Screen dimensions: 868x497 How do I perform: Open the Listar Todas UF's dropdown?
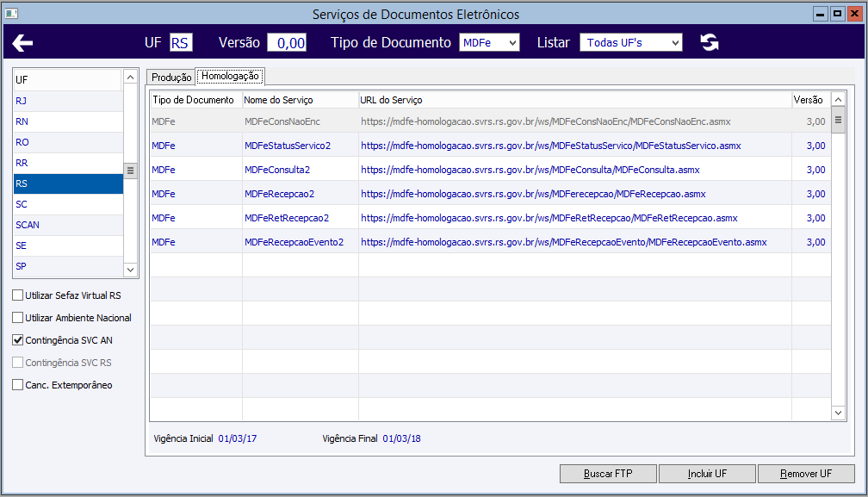[x=631, y=42]
